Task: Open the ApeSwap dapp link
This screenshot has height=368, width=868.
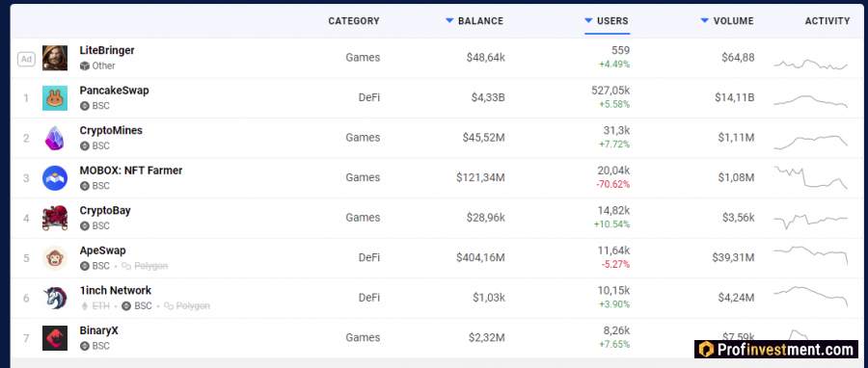Action: (102, 250)
